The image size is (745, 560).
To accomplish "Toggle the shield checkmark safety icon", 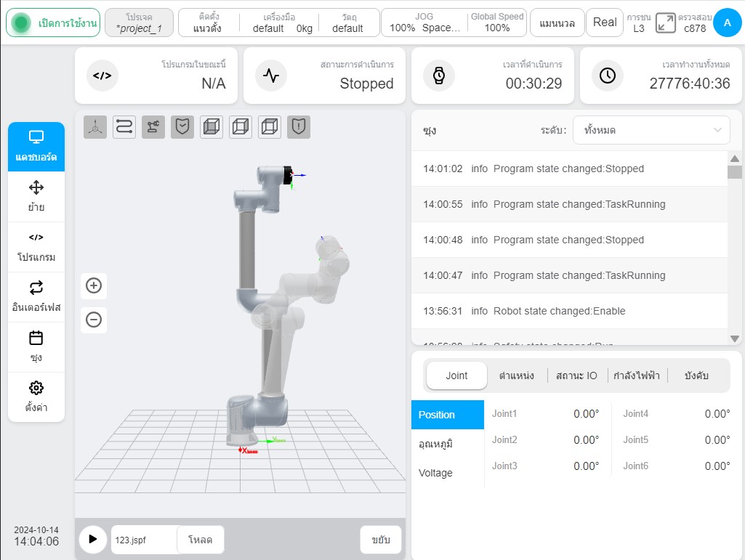I will click(x=182, y=127).
